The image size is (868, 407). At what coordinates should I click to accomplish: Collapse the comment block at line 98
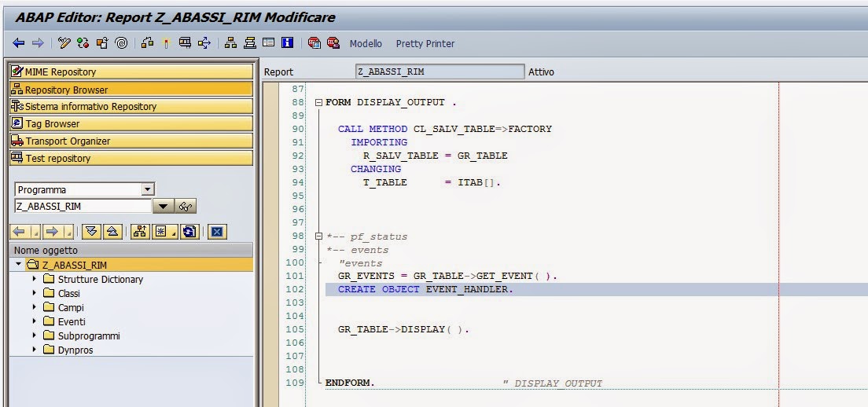(x=318, y=236)
